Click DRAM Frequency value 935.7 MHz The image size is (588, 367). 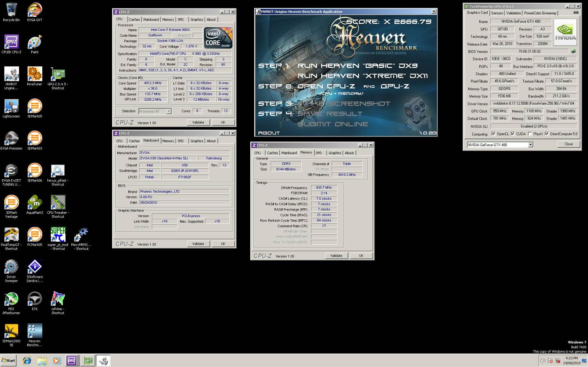click(324, 187)
